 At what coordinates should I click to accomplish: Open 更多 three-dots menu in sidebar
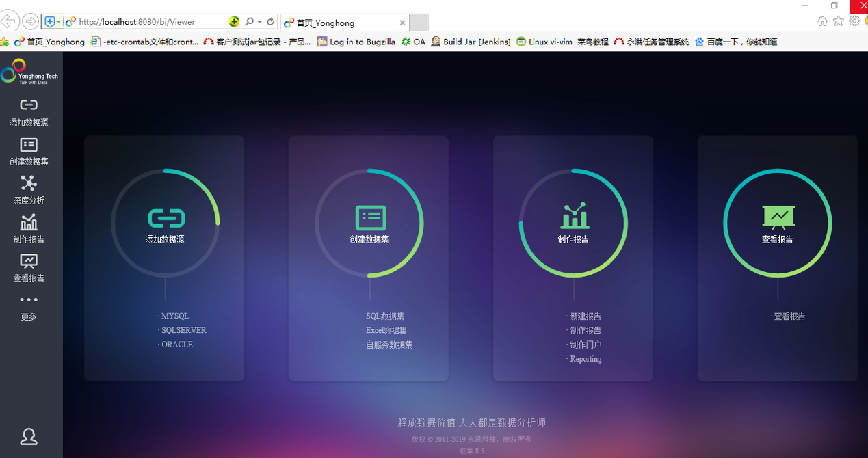29,300
